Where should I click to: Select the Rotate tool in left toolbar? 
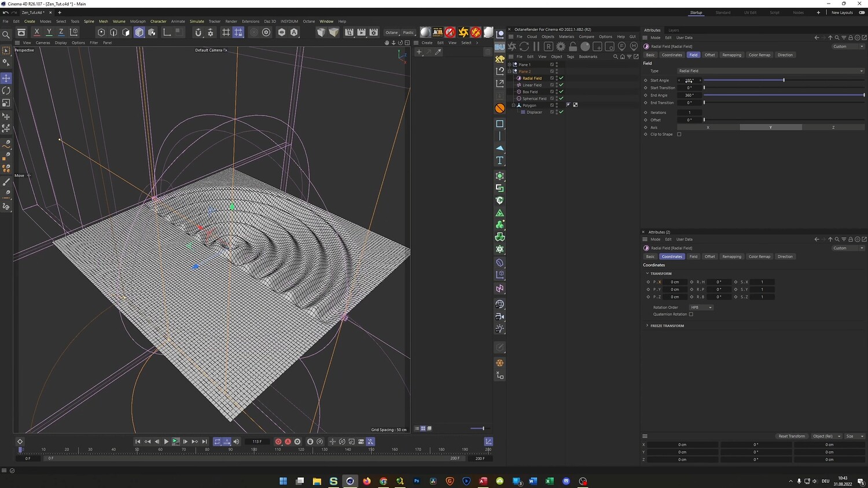(6, 91)
